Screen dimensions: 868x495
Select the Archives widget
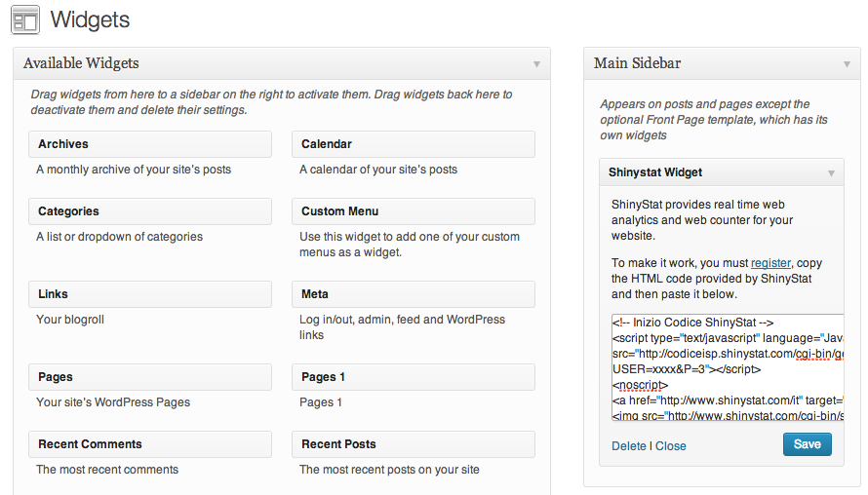pos(150,144)
